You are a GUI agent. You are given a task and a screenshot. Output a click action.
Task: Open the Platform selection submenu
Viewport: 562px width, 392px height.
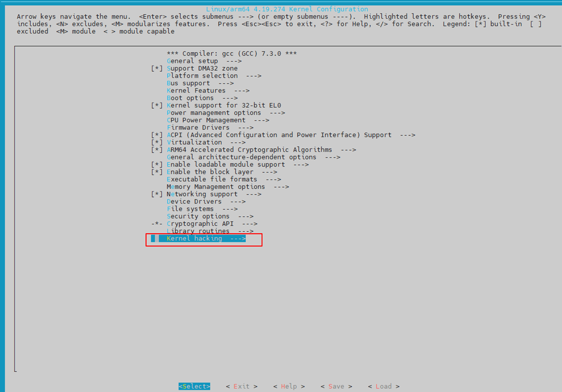[x=214, y=76]
